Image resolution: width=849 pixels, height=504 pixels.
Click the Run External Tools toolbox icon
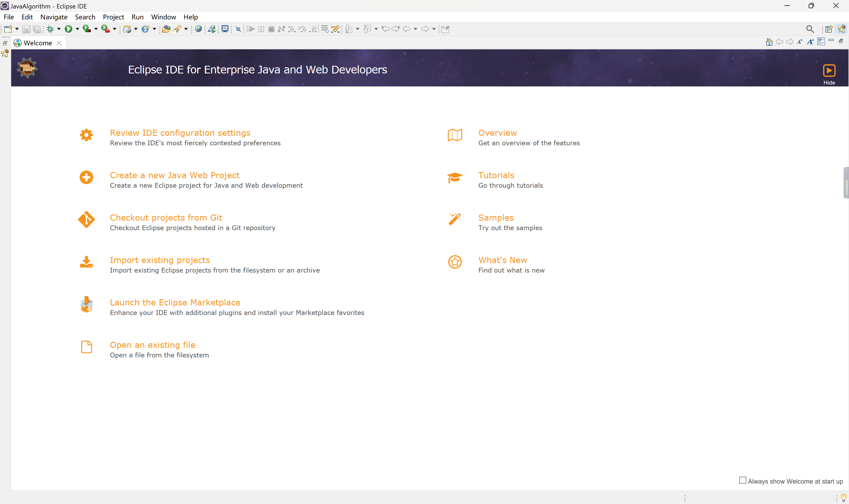(x=105, y=29)
